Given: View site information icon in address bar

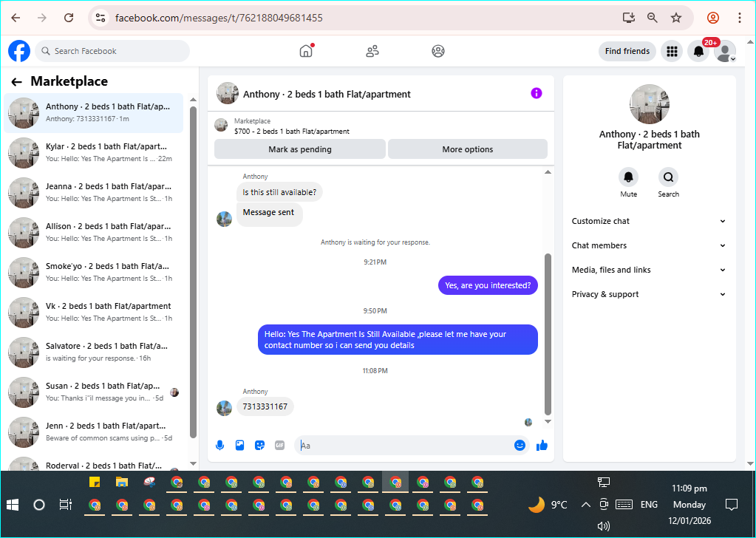Looking at the screenshot, I should point(101,18).
